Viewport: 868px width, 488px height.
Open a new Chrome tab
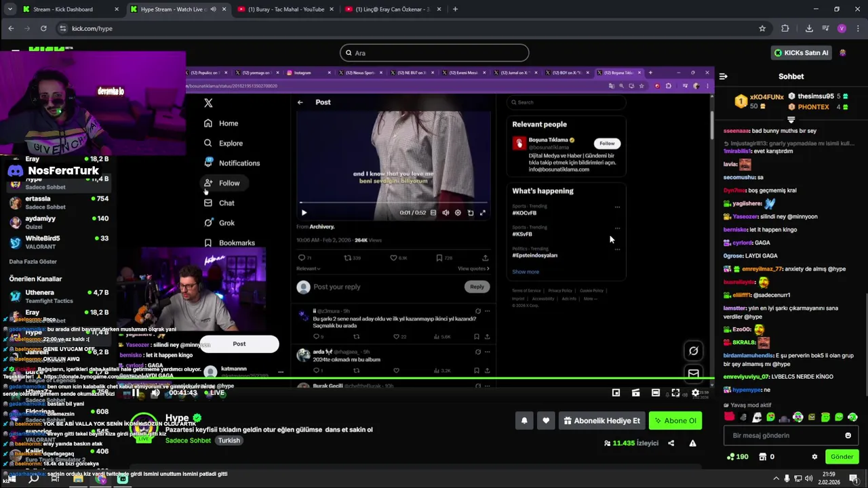(x=455, y=9)
